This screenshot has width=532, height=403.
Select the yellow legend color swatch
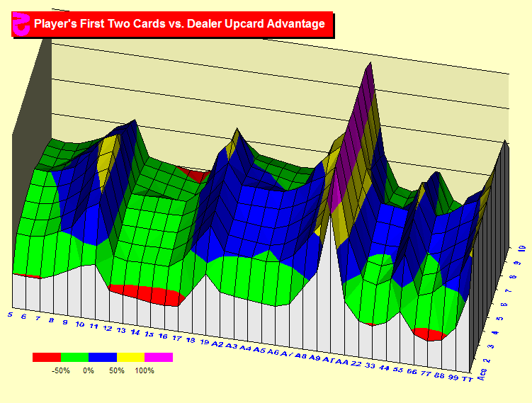click(130, 358)
